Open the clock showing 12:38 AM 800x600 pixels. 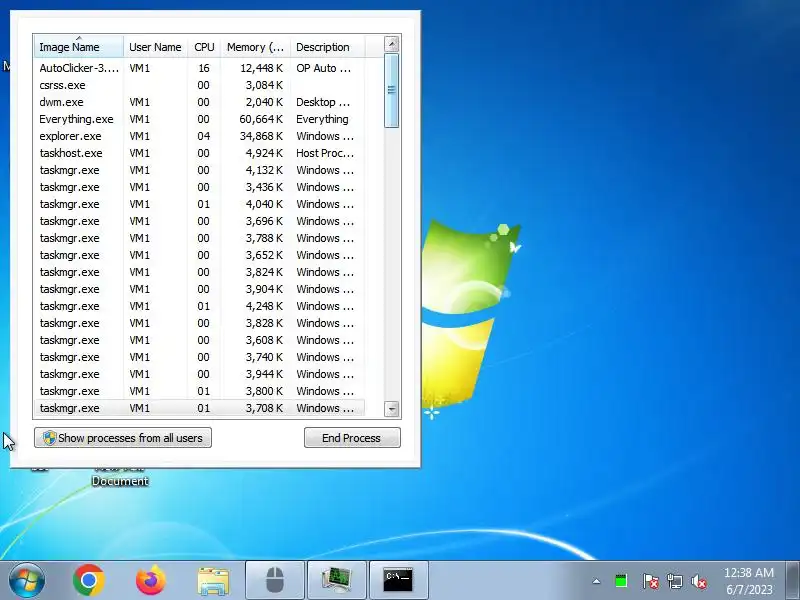[748, 581]
